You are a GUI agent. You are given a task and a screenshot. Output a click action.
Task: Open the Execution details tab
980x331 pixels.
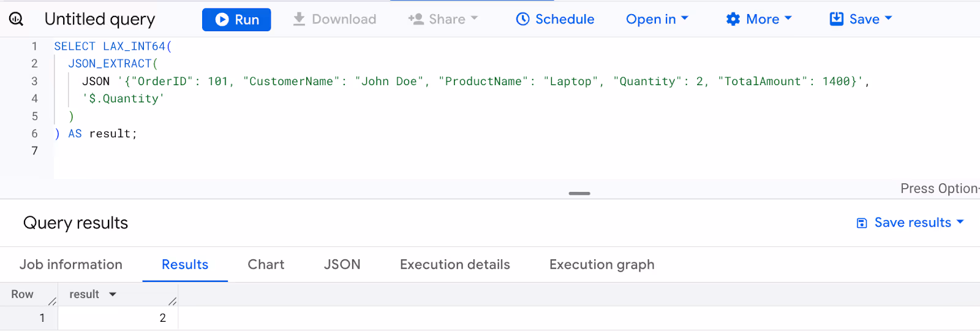[455, 264]
